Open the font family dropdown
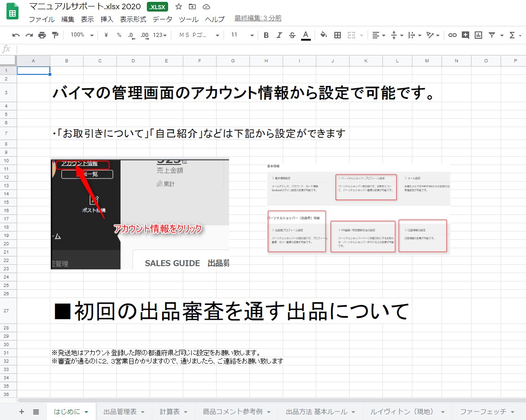This screenshot has width=526, height=420. [x=199, y=35]
